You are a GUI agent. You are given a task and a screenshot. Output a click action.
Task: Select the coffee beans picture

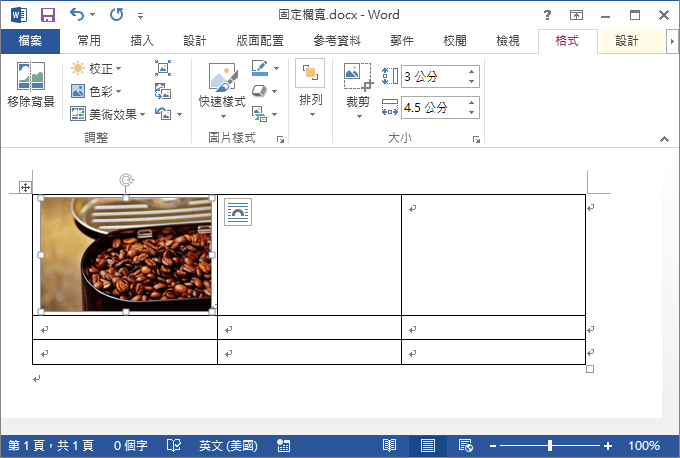pyautogui.click(x=126, y=255)
